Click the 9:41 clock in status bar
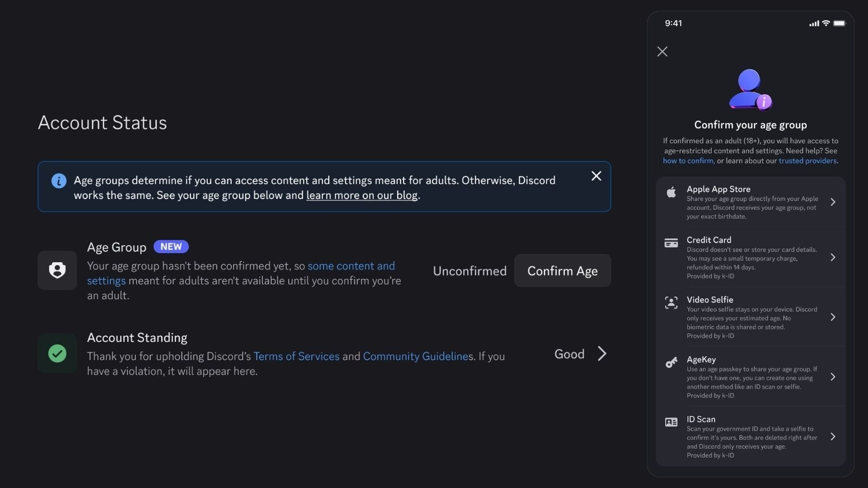 click(x=673, y=23)
